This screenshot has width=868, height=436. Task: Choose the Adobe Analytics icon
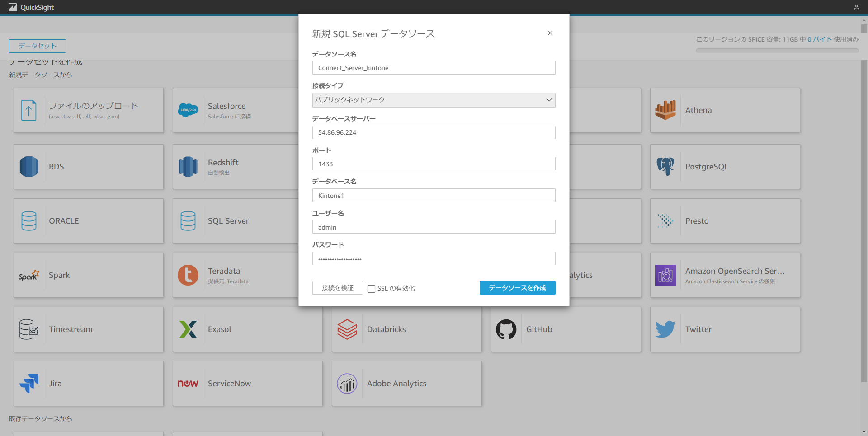click(x=347, y=384)
